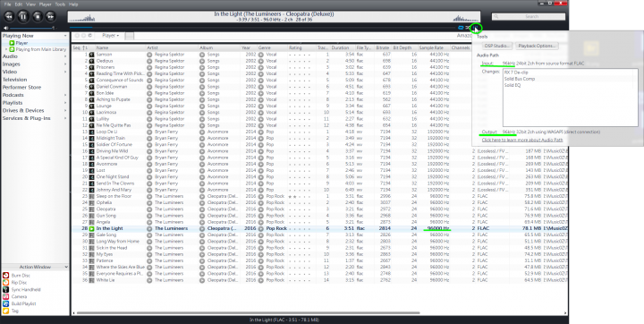644x324 pixels.
Task: Open the File menu
Action: click(7, 4)
